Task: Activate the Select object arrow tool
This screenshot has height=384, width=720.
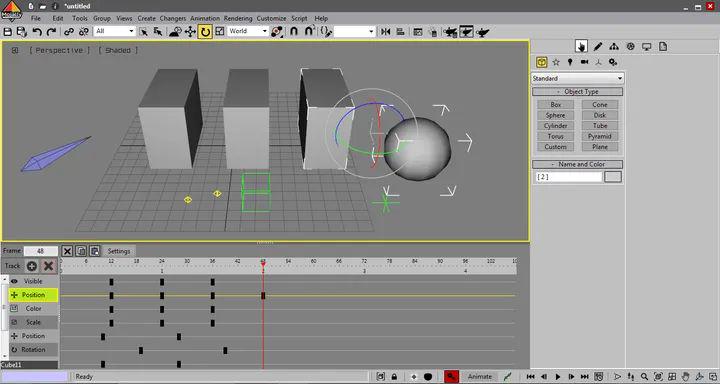Action: pos(144,32)
